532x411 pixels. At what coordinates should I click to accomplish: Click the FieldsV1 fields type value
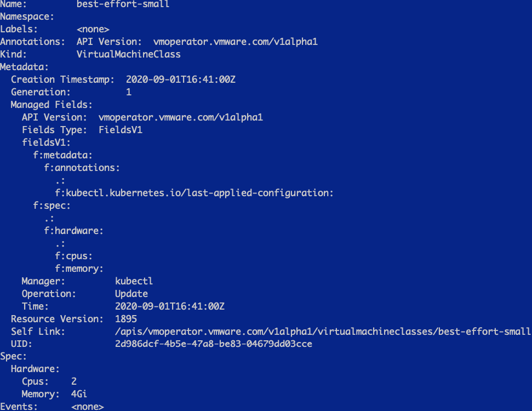(x=121, y=130)
